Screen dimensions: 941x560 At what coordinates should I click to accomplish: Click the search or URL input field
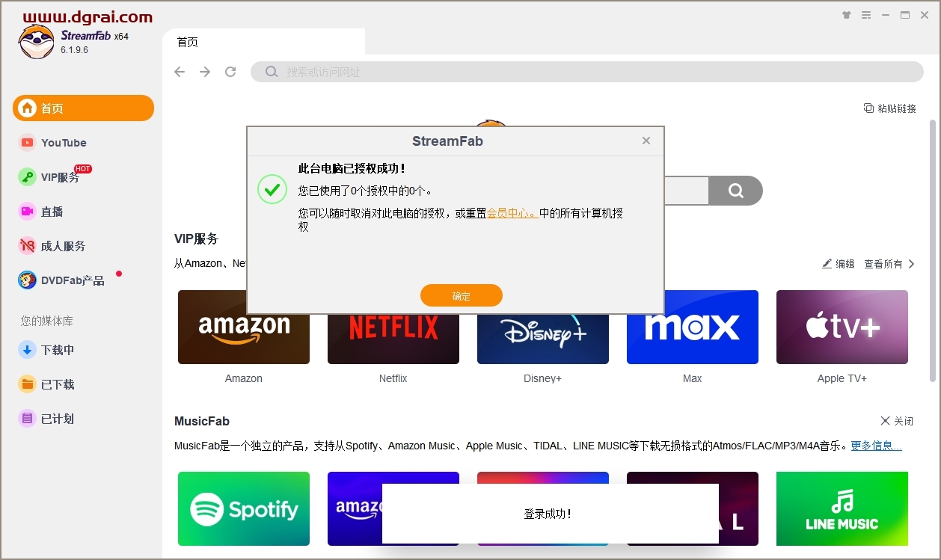tap(524, 71)
